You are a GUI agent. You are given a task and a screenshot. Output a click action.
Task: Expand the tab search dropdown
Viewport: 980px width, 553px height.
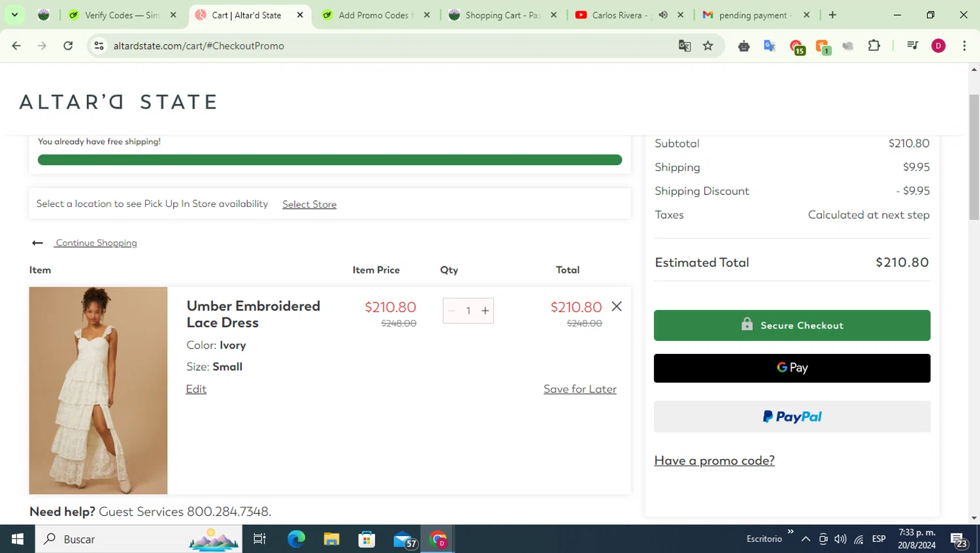click(14, 15)
